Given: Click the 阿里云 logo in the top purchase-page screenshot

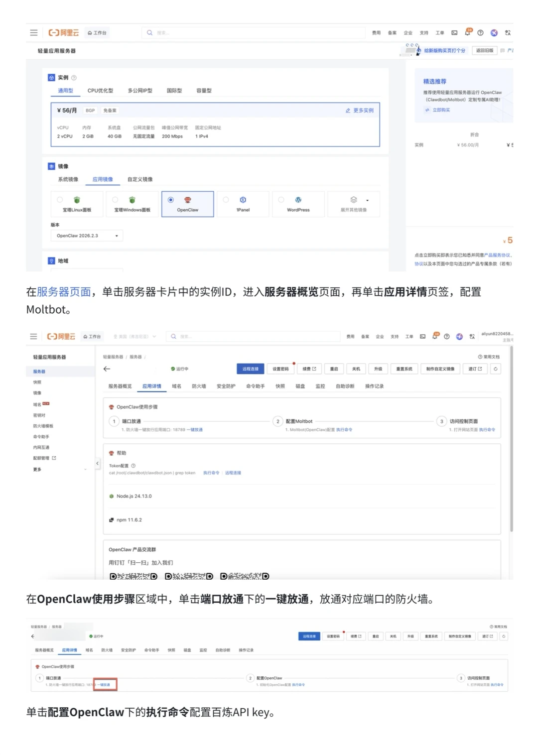Looking at the screenshot, I should 64,33.
